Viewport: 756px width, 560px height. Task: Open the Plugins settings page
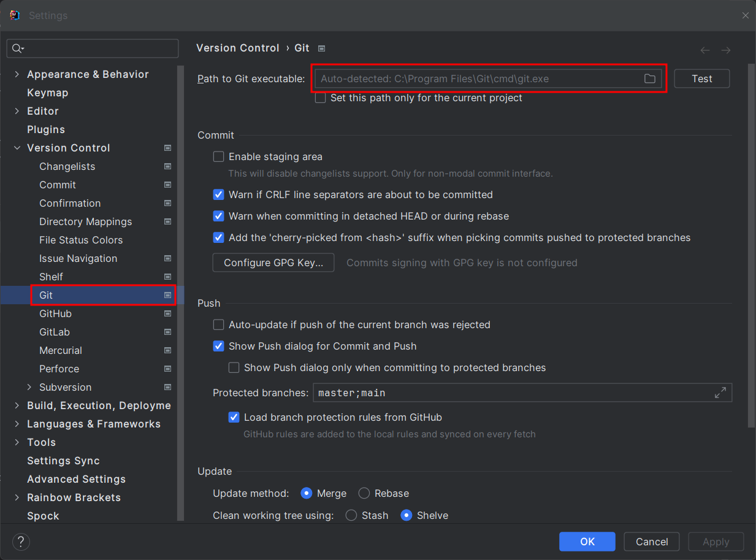pos(46,129)
